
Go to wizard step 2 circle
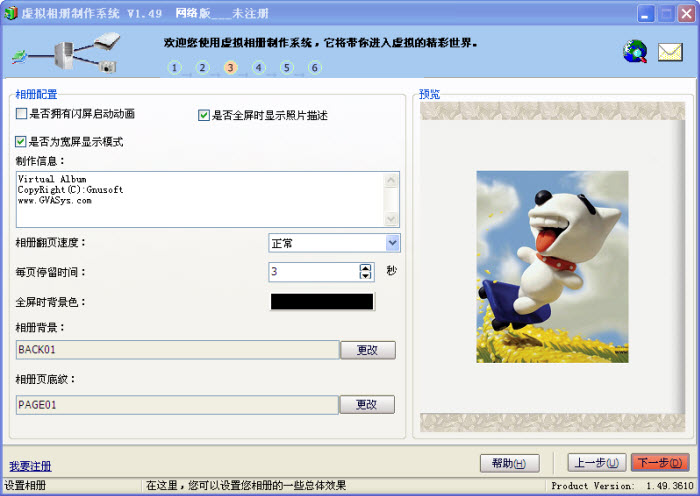coord(202,68)
